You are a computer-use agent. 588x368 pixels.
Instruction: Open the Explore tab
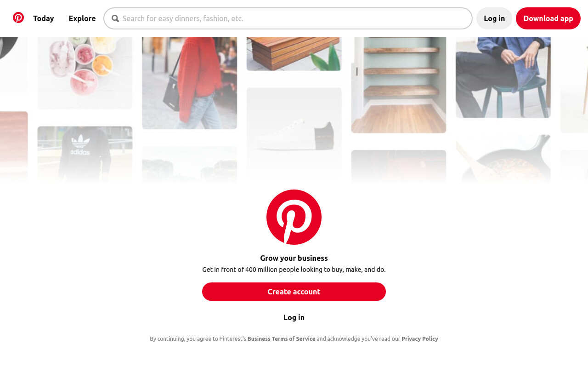pos(82,18)
